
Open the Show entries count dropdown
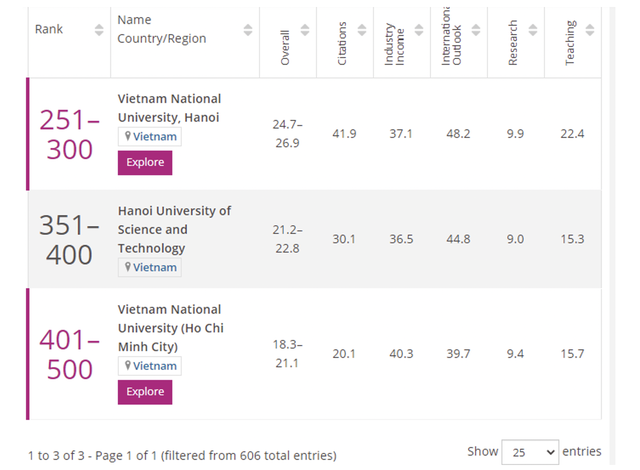(x=529, y=451)
